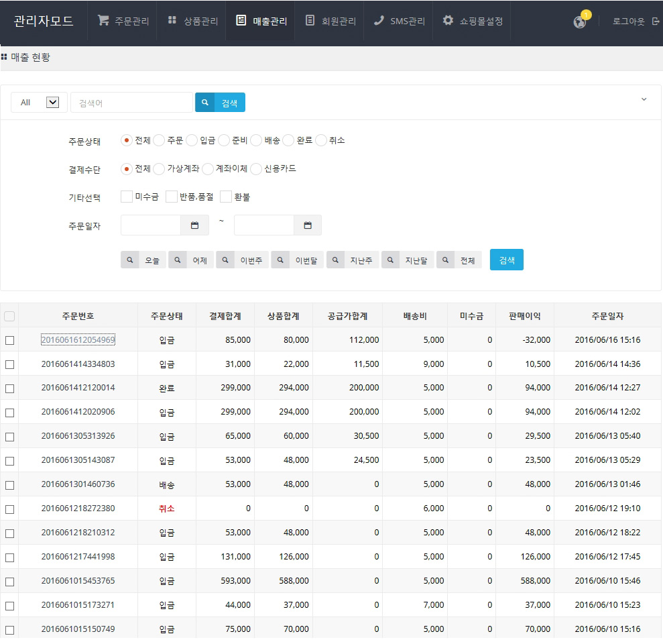Image resolution: width=663 pixels, height=644 pixels.
Task: Click the 결제합계 column header
Action: point(225,316)
